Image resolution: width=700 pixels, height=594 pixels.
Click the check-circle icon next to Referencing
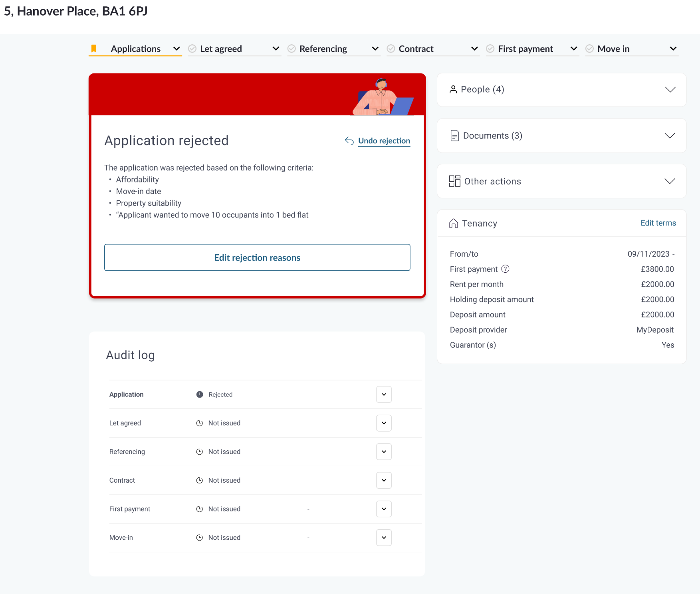pos(292,49)
